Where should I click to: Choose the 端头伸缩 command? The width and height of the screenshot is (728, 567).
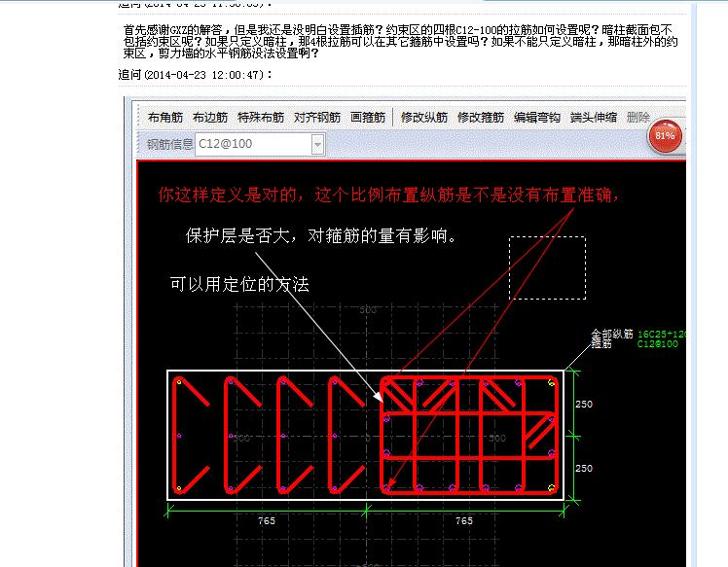(x=594, y=118)
